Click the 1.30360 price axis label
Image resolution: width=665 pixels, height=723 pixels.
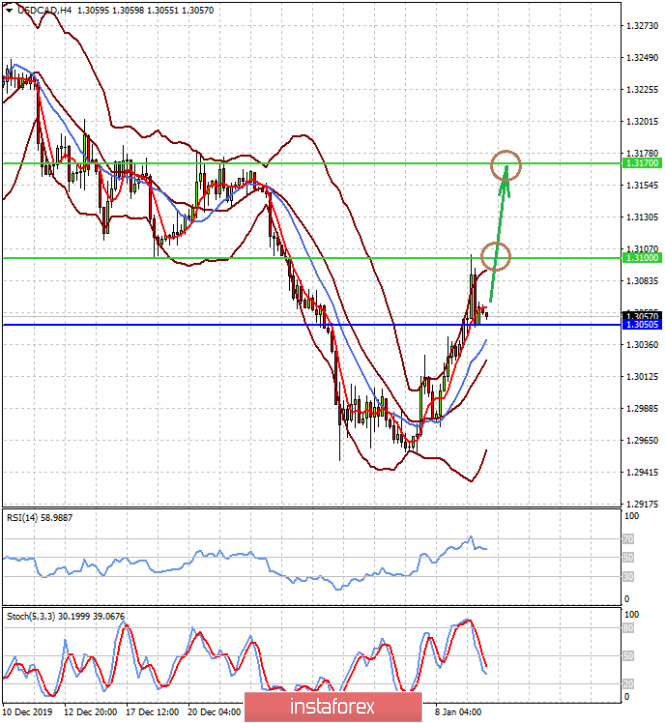pos(642,345)
